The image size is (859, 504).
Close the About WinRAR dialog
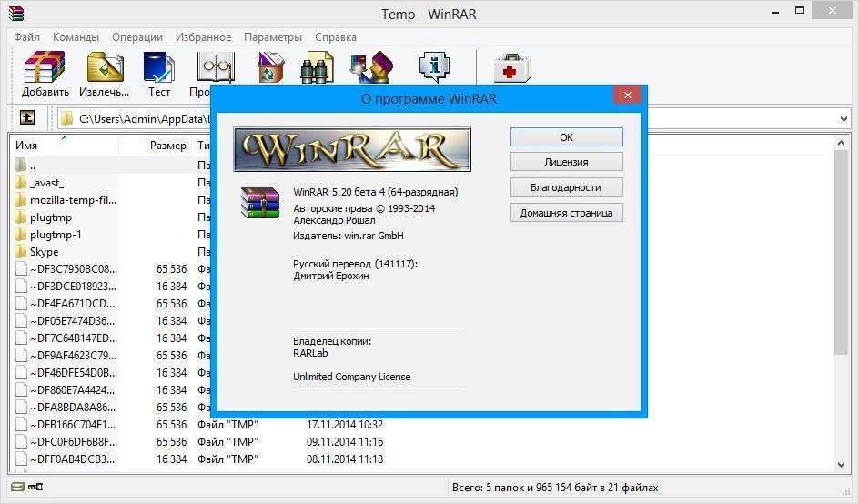(628, 95)
